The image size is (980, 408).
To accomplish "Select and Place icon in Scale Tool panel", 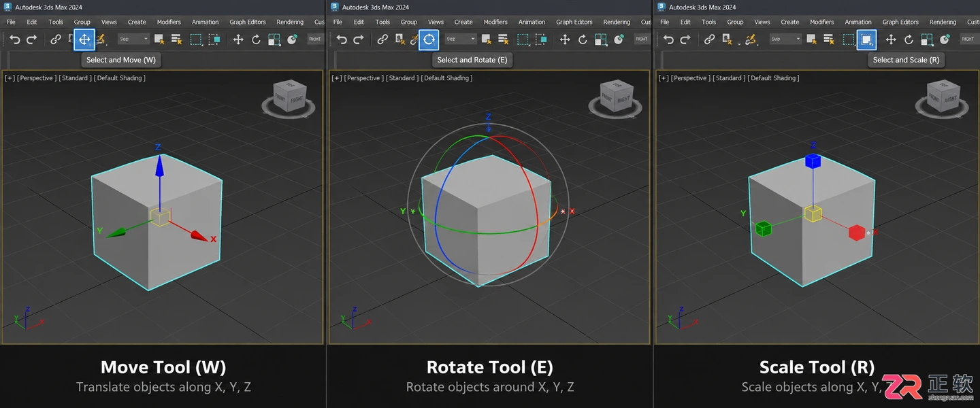I will point(945,39).
